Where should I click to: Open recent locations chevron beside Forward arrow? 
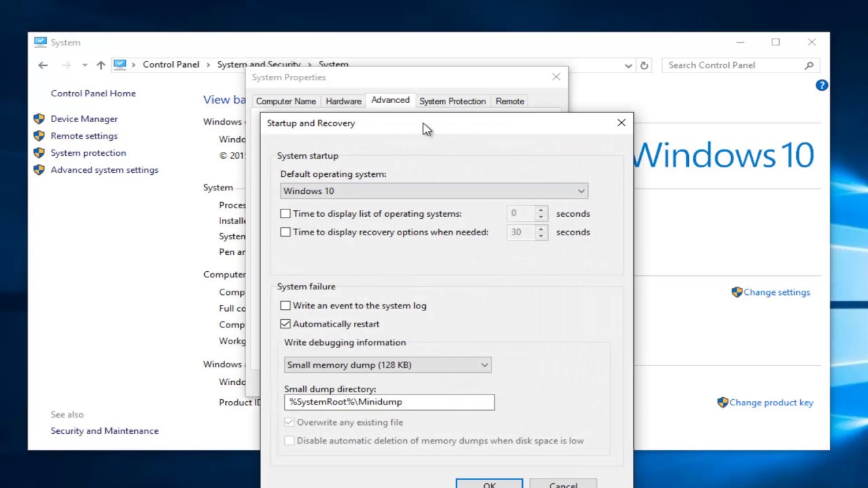(x=84, y=65)
